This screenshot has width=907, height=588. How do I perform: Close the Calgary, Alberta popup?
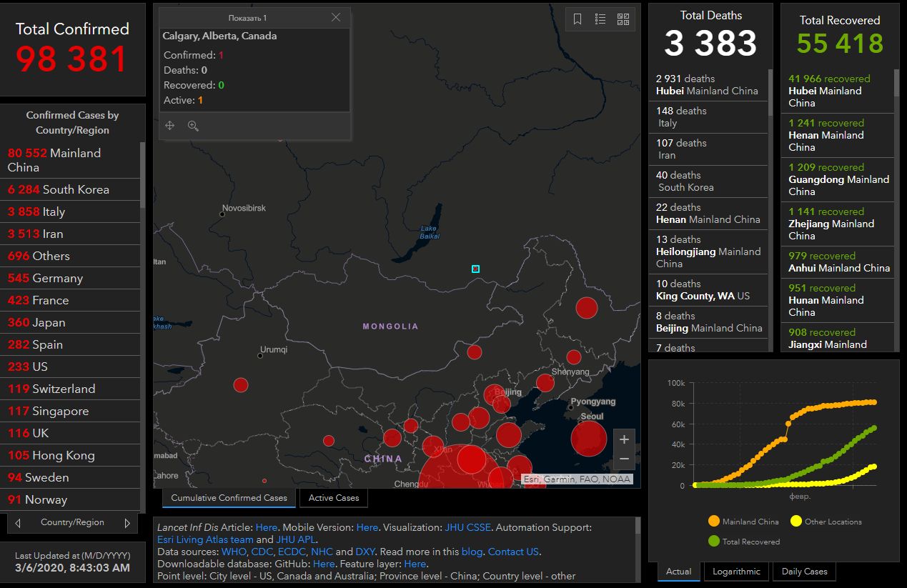(x=336, y=17)
